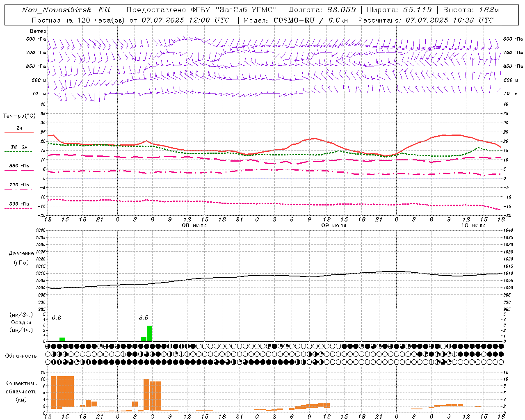
Task: Click the Nov_Novosibirsk-Elt station title
Action: tap(66, 10)
